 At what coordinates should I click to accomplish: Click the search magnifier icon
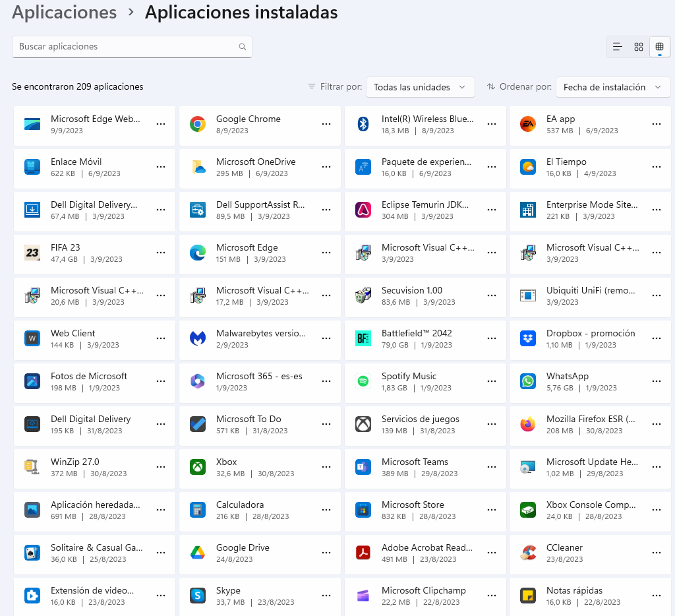(x=243, y=47)
